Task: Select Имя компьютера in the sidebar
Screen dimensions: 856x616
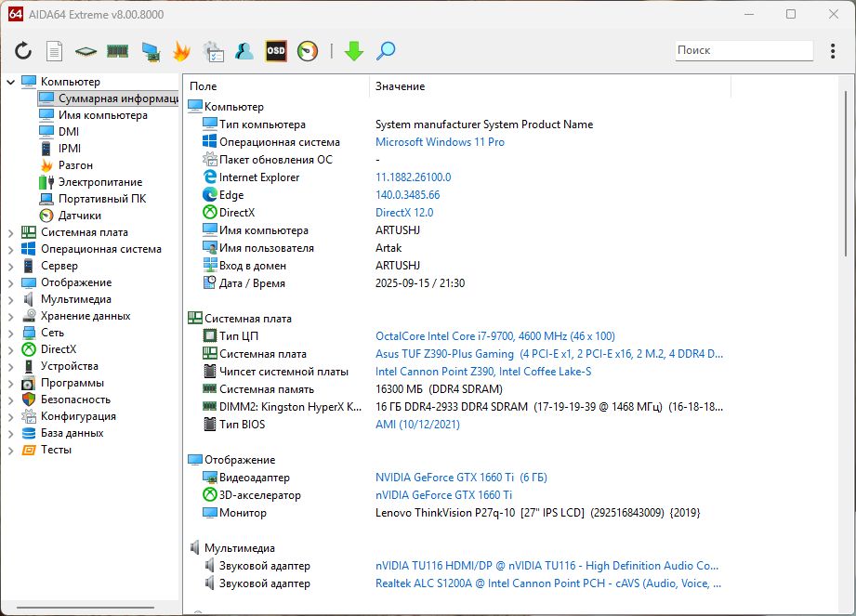Action: [102, 115]
